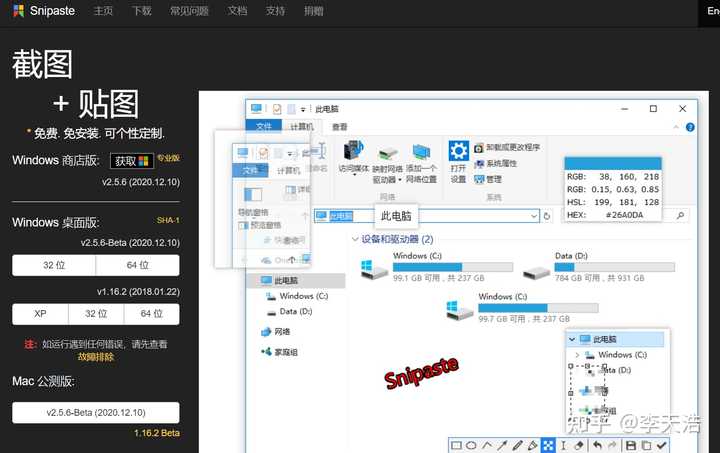Viewport: 720px width, 453px height.
Task: Click the Redo arrow in Snipaste toolbar
Action: pos(612,445)
